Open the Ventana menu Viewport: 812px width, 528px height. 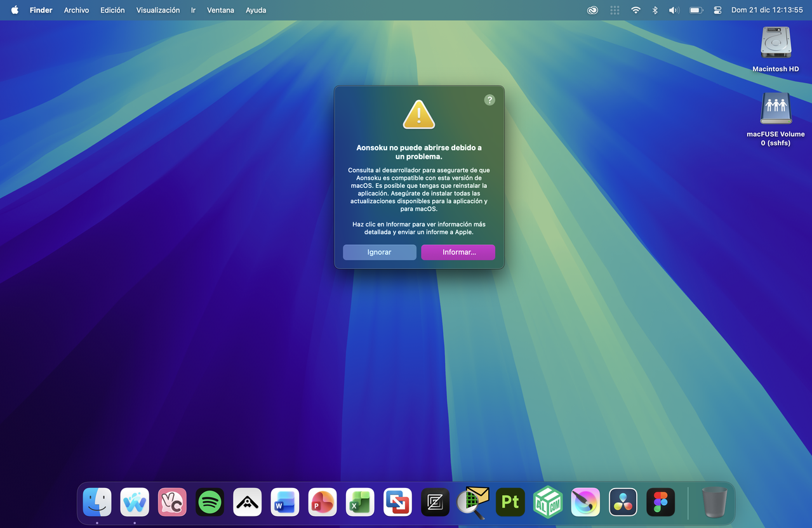coord(220,10)
